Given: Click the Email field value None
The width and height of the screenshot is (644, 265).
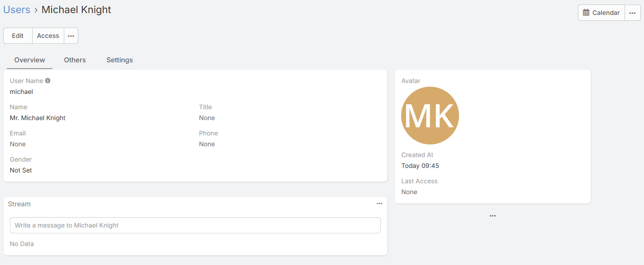Looking at the screenshot, I should [x=18, y=144].
